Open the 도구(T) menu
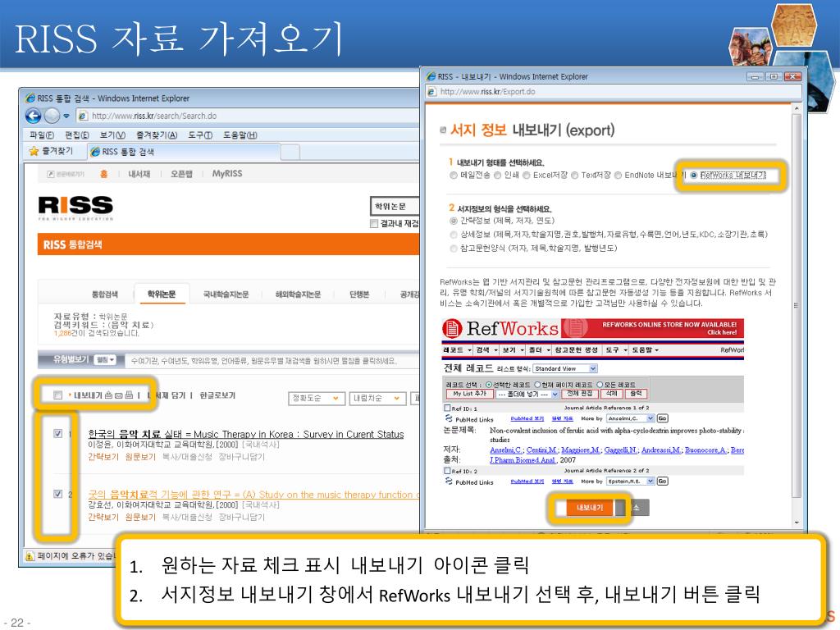This screenshot has width=840, height=630. point(200,135)
